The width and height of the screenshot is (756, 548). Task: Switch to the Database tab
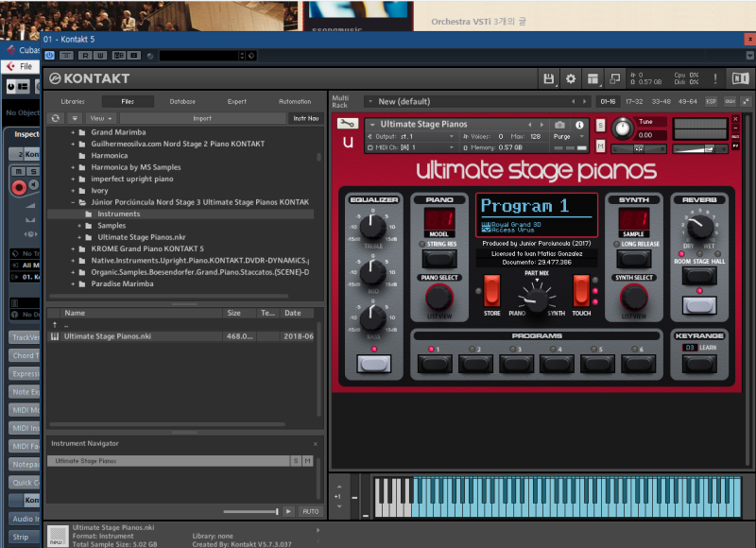[x=182, y=101]
